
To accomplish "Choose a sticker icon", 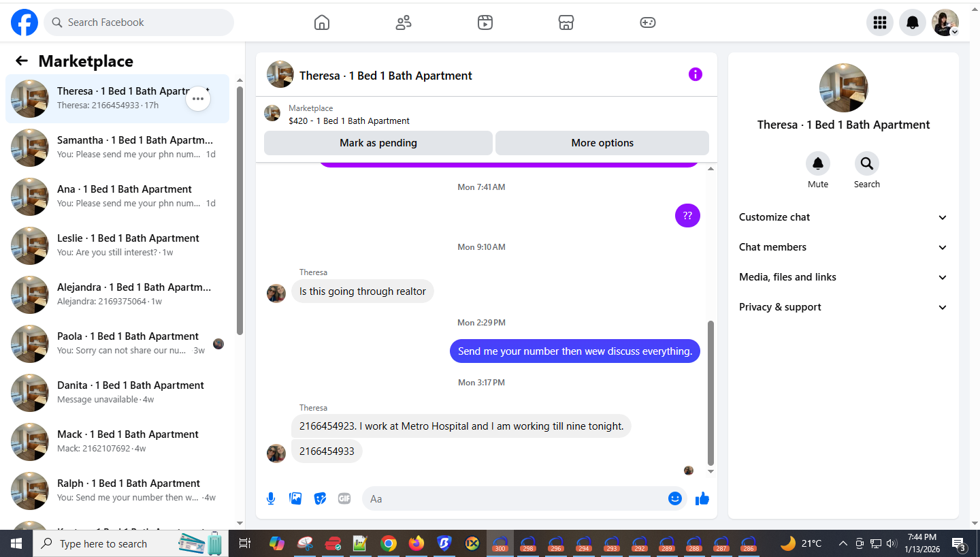I will (320, 498).
